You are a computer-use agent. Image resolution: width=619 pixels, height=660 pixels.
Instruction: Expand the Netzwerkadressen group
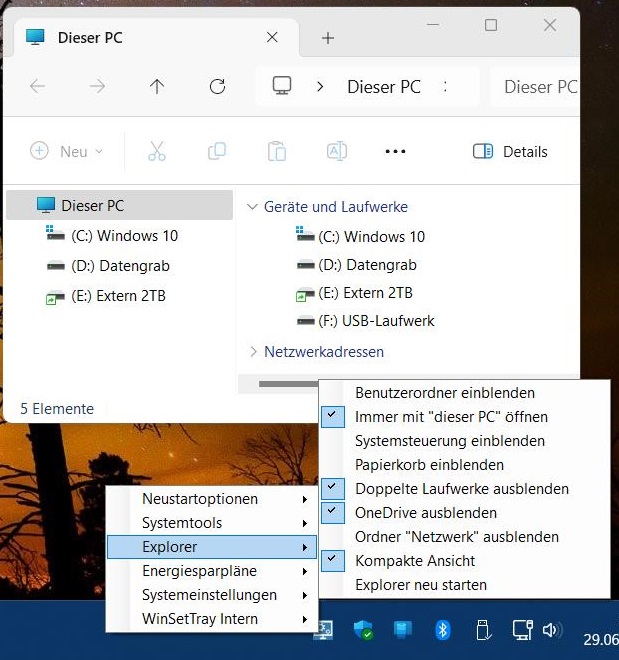pyautogui.click(x=253, y=351)
